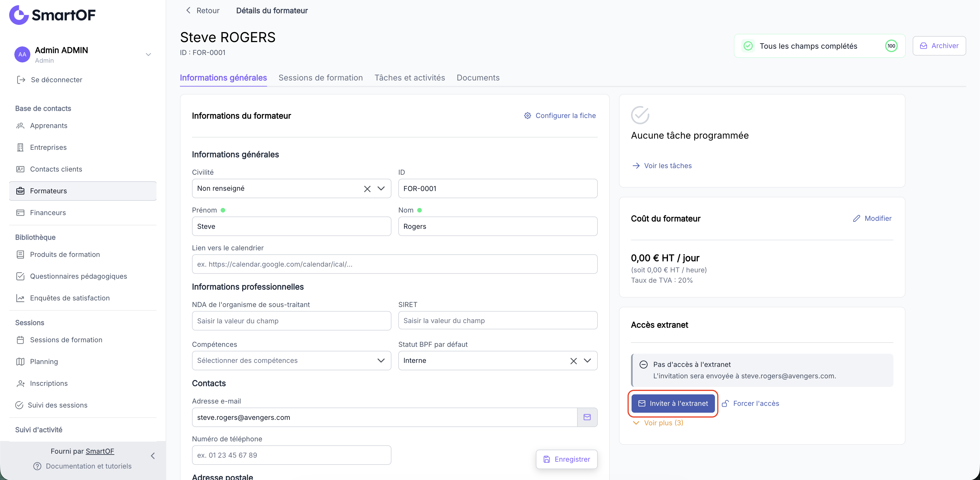This screenshot has height=480, width=980.
Task: Click the Enregistrer save disk icon
Action: pyautogui.click(x=547, y=459)
